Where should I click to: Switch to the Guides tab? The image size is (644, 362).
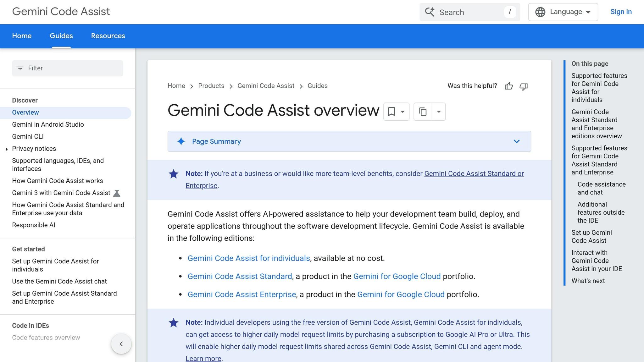[61, 36]
